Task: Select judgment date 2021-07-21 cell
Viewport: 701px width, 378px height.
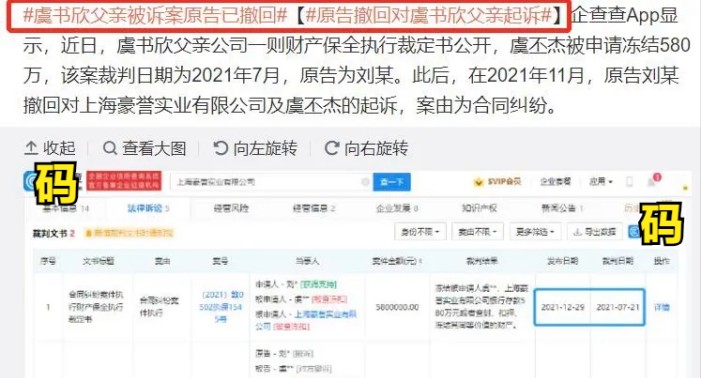Action: click(617, 307)
